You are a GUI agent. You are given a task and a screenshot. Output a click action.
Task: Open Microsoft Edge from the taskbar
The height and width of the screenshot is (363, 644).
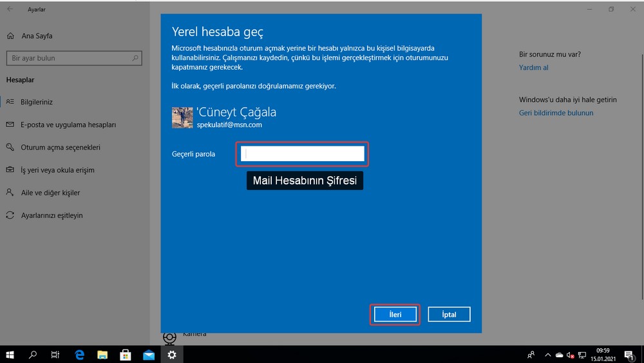tap(80, 354)
